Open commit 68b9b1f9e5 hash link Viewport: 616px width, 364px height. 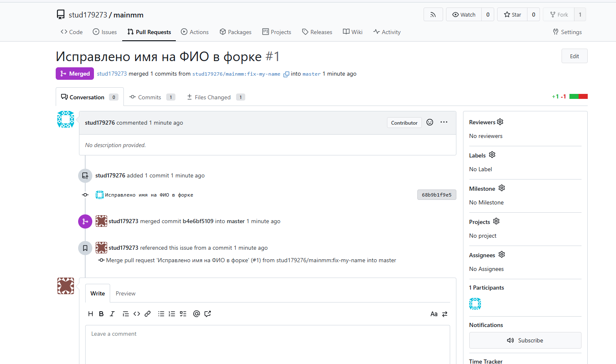click(436, 195)
